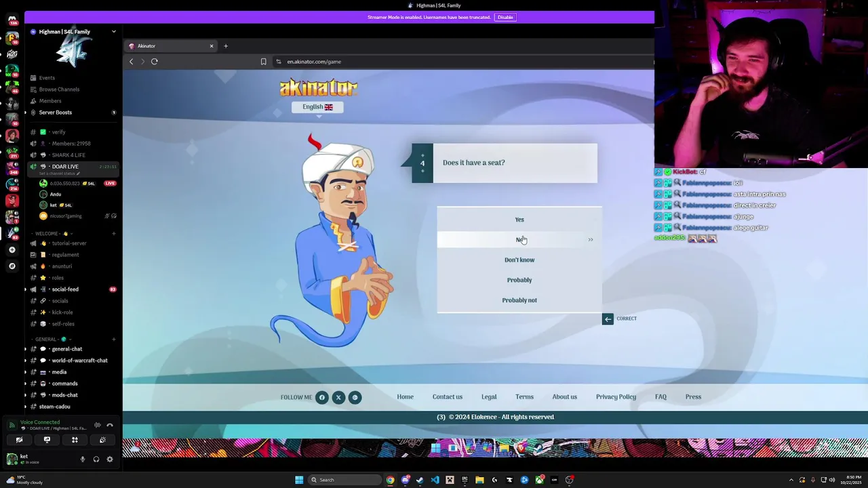Deafen the Discord headphones
The width and height of the screenshot is (868, 488).
tap(96, 460)
